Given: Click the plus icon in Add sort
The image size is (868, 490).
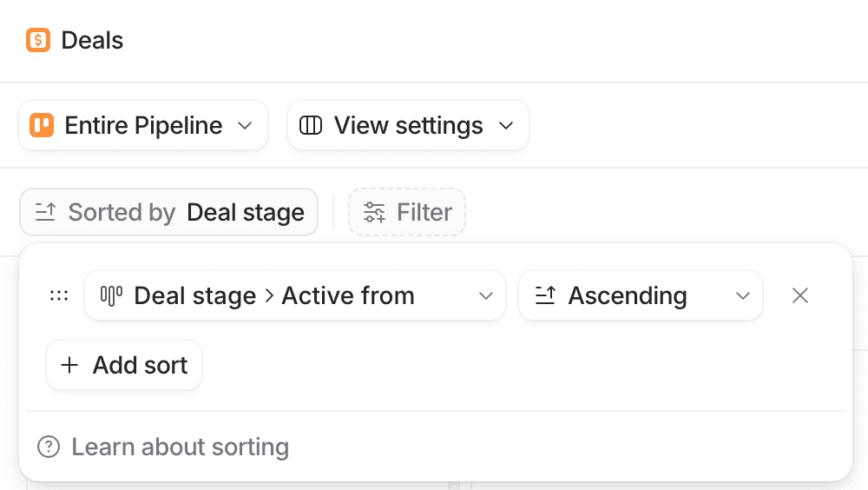Looking at the screenshot, I should [69, 365].
